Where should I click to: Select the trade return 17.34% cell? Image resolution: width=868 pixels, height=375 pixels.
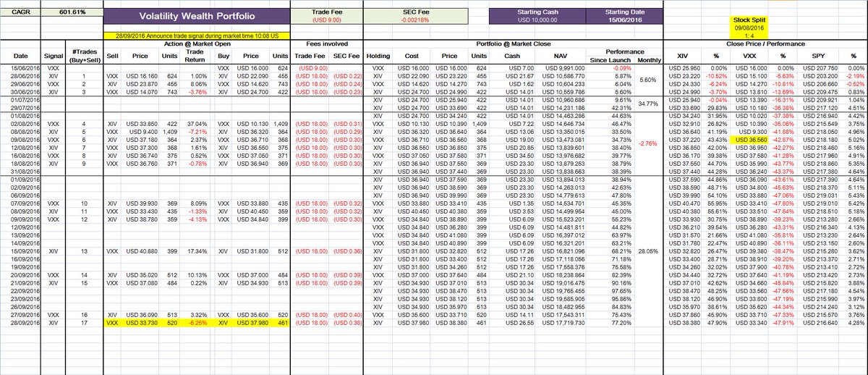195,251
